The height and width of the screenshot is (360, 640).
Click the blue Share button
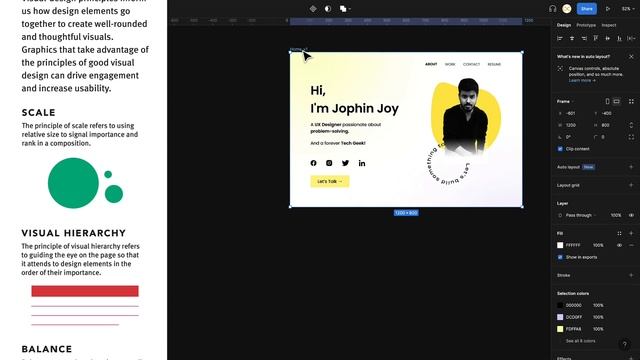pyautogui.click(x=587, y=9)
